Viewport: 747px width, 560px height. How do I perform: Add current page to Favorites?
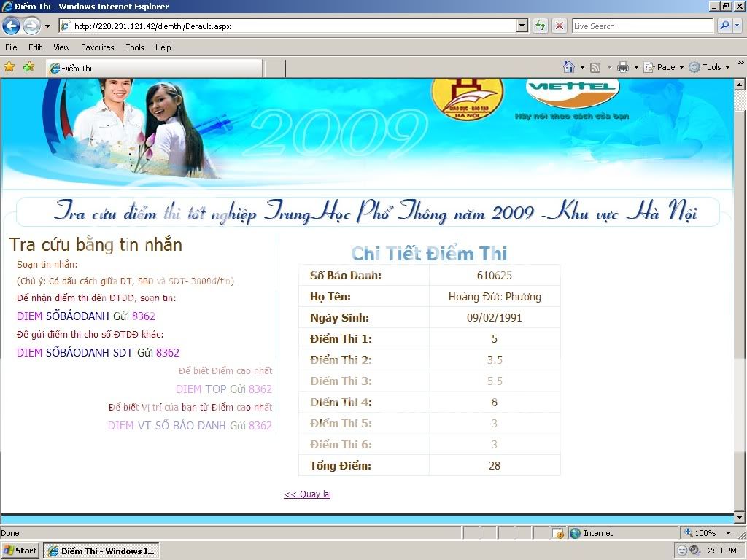27,66
